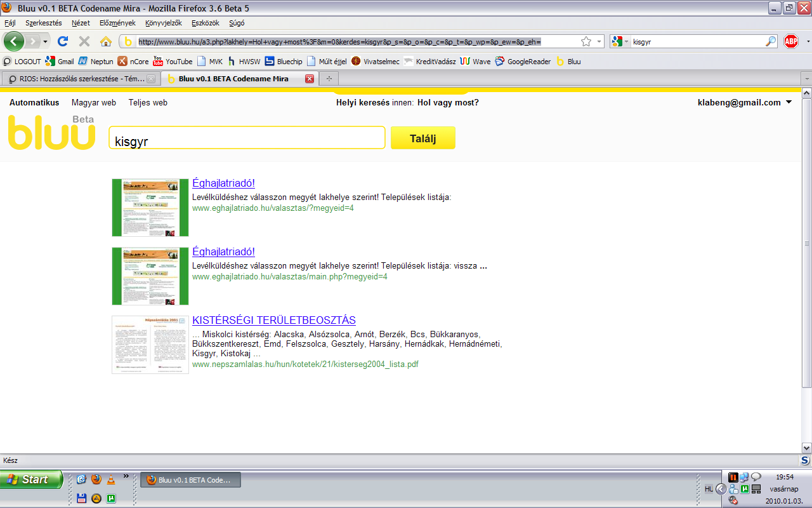This screenshot has height=508, width=812.
Task: Expand the quick launch overflow chevron
Action: click(126, 476)
